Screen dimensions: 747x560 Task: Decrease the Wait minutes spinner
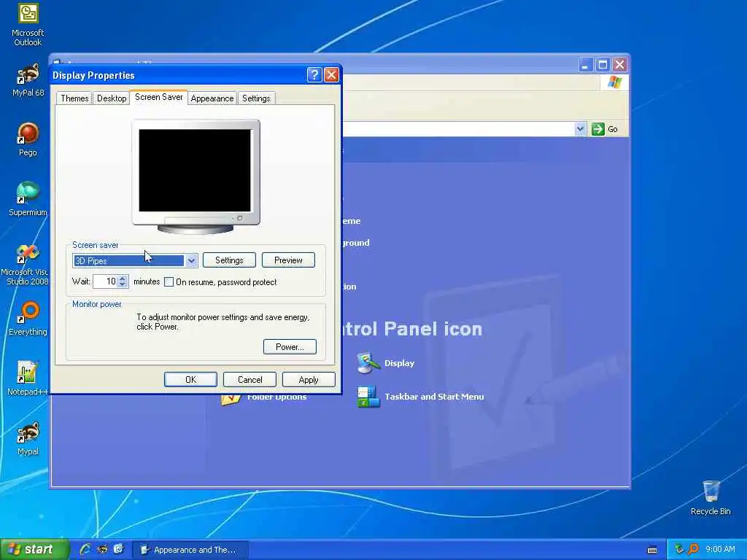123,284
